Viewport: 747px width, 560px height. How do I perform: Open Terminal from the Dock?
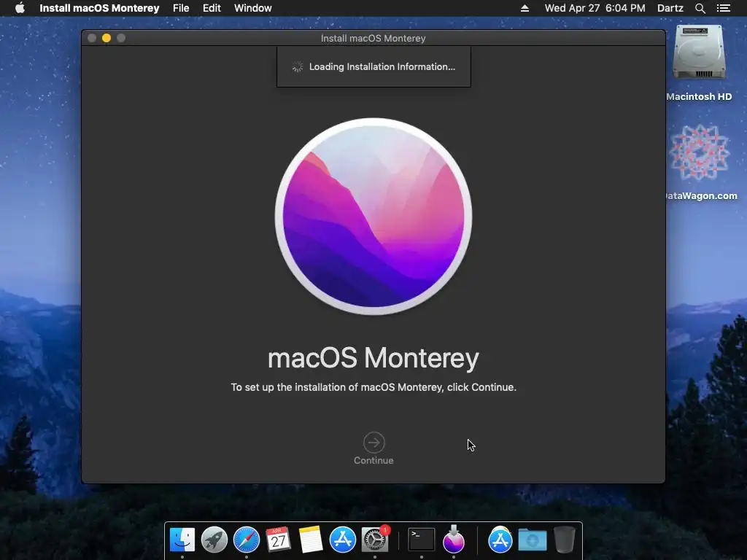[422, 540]
